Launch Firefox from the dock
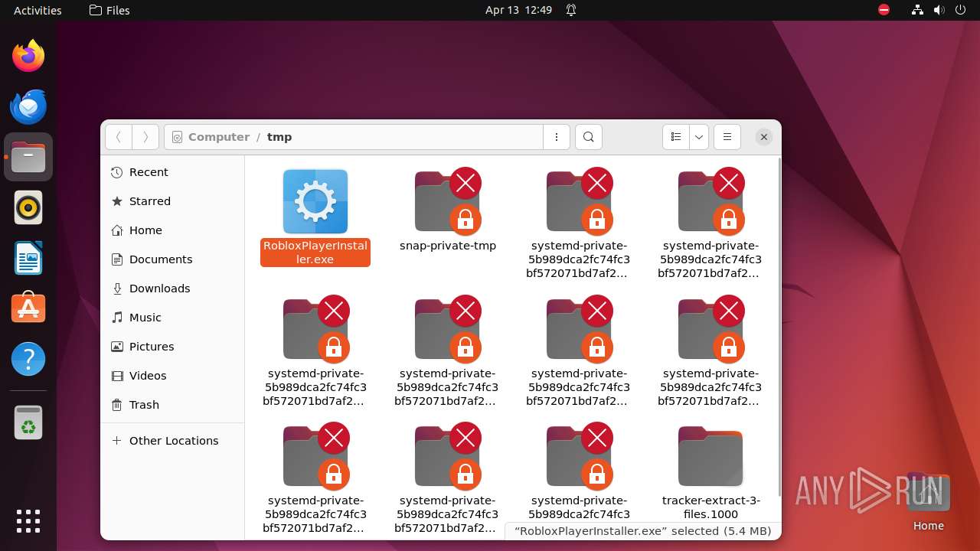 tap(28, 56)
